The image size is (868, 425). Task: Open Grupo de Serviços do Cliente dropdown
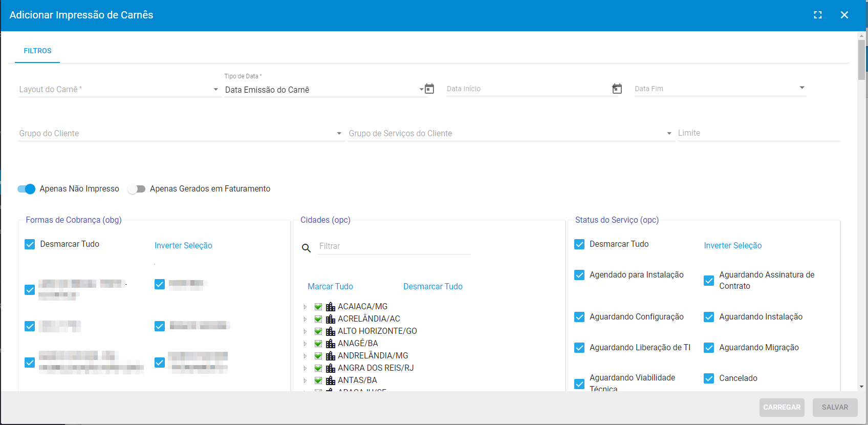(x=511, y=133)
